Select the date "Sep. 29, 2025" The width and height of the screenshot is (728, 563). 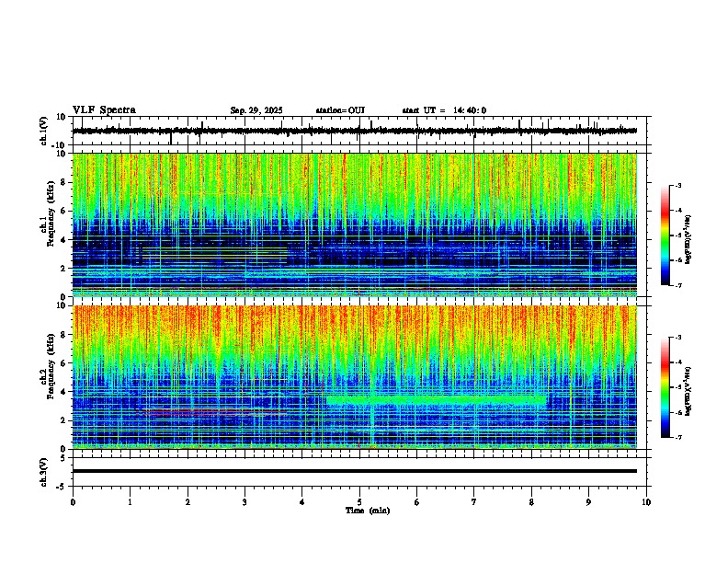pos(256,110)
